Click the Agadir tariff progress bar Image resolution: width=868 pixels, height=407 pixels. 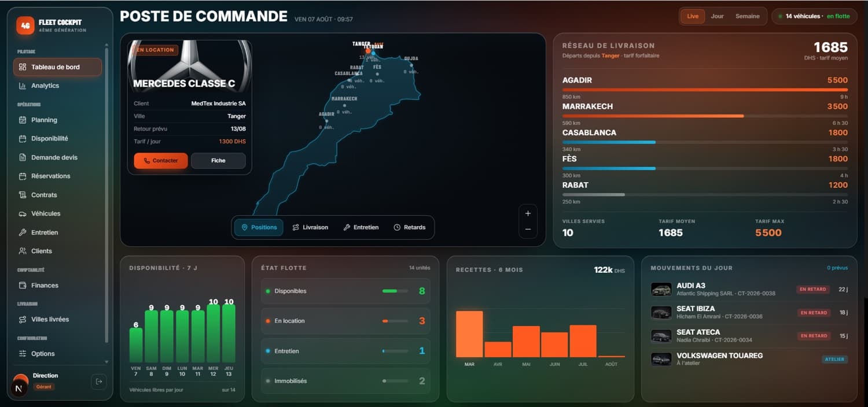point(705,90)
